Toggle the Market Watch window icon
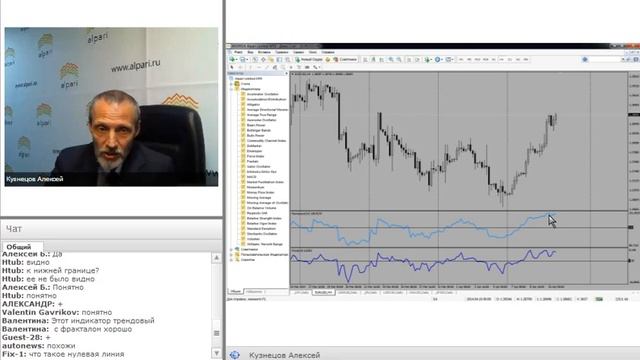The height and width of the screenshot is (360, 640). tap(255, 60)
